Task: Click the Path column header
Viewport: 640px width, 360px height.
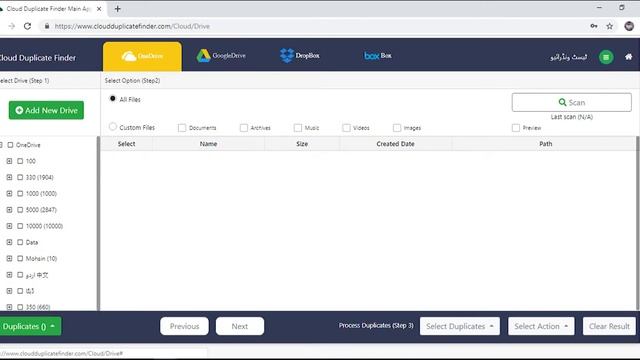Action: tap(545, 144)
